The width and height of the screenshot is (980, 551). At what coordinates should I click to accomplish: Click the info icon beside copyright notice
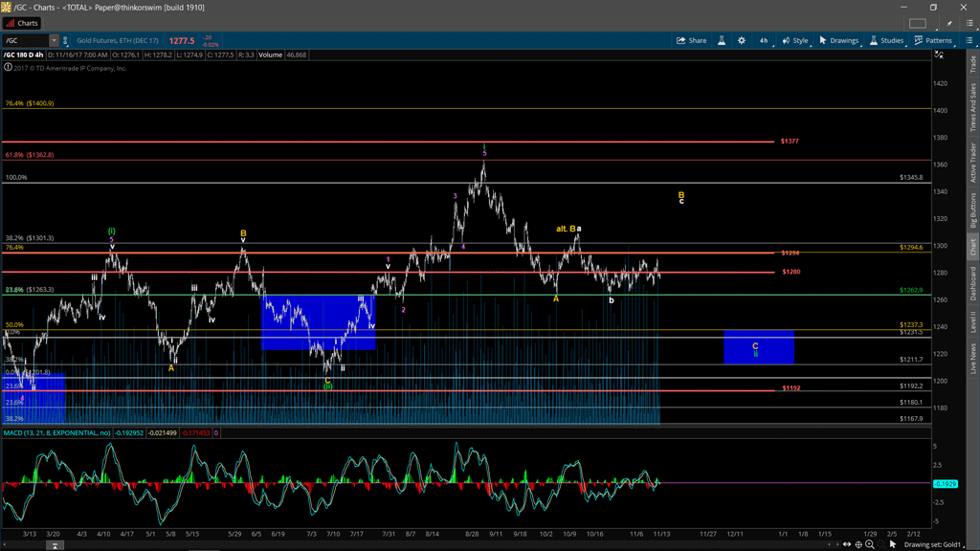pos(8,68)
